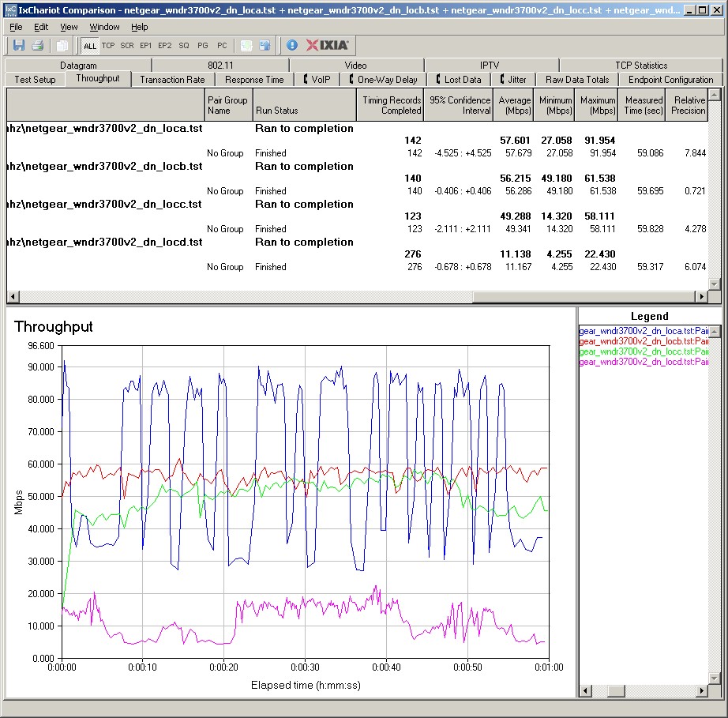728x718 pixels.
Task: Click the Save icon in toolbar
Action: 19,45
